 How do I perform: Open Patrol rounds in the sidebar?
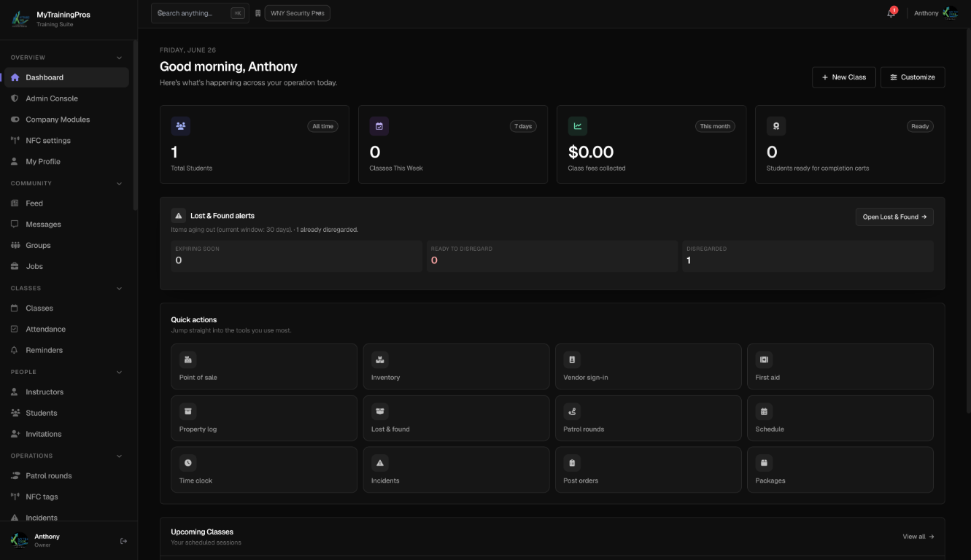click(x=66, y=476)
